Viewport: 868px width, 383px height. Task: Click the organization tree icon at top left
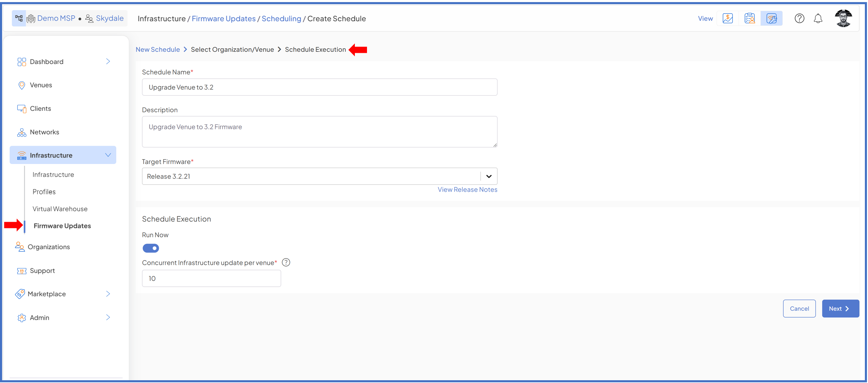(x=19, y=18)
